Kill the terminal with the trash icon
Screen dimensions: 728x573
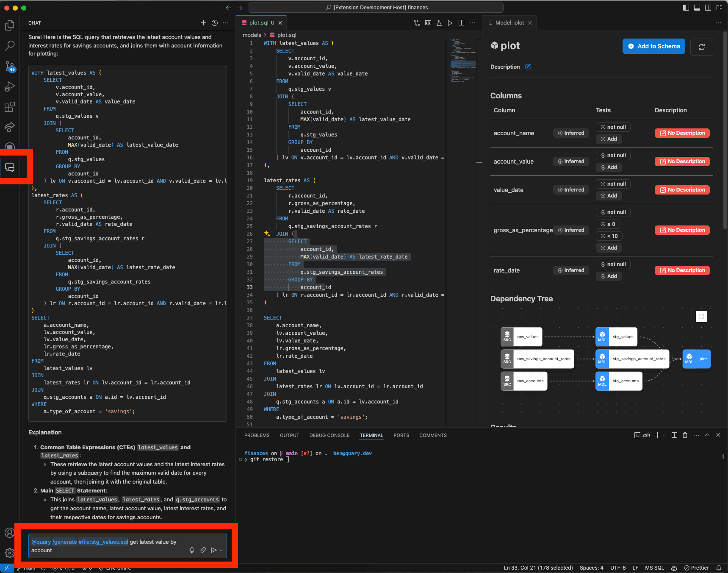(685, 435)
